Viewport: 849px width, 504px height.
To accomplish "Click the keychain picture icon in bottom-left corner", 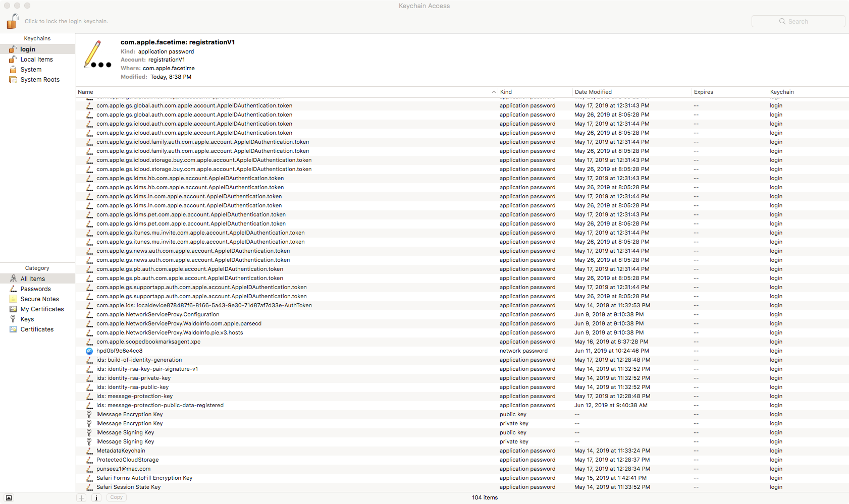I will pyautogui.click(x=8, y=497).
